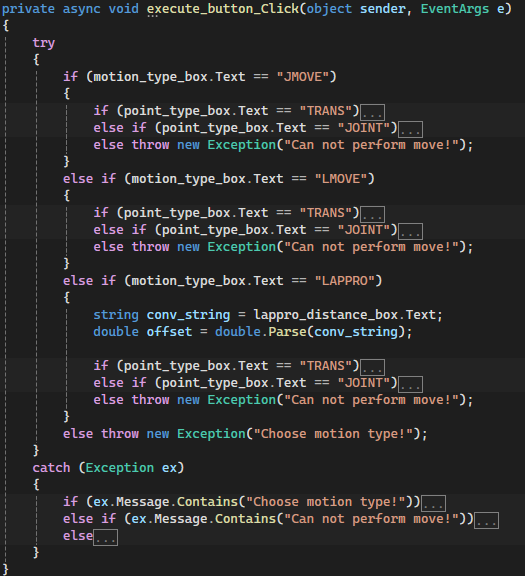Expand collapsed TRANS block under LMOVE condition
This screenshot has width=525, height=576.
coord(373,215)
